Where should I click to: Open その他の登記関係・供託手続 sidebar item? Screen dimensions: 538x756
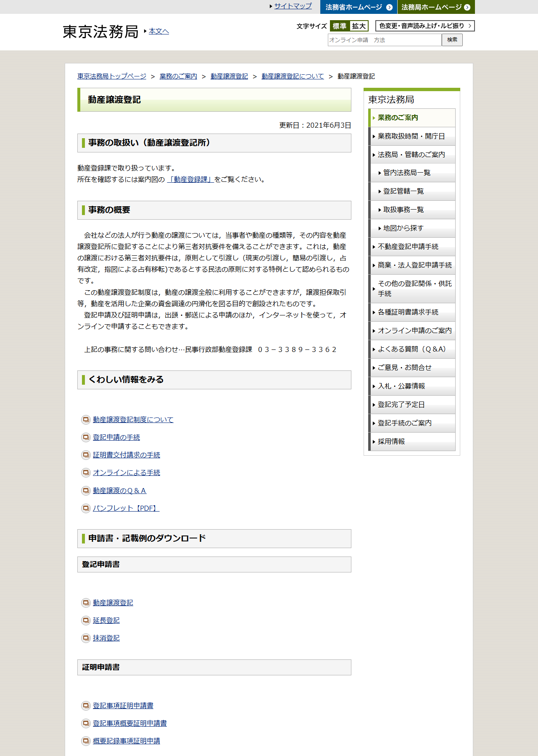pyautogui.click(x=412, y=289)
